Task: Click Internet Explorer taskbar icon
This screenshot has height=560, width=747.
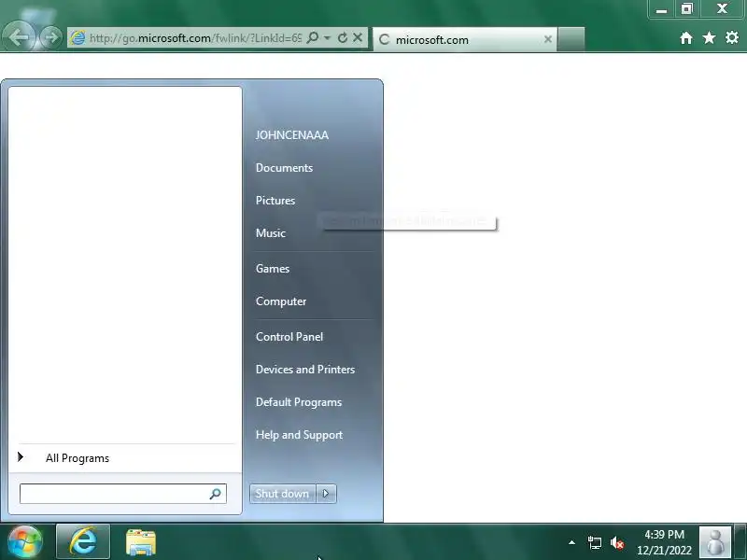Action: point(83,542)
